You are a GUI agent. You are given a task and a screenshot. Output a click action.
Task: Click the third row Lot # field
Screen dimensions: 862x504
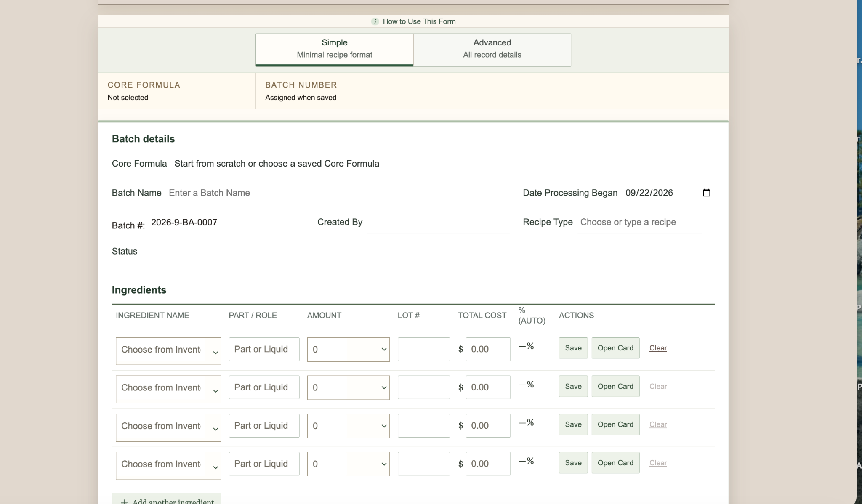point(423,425)
